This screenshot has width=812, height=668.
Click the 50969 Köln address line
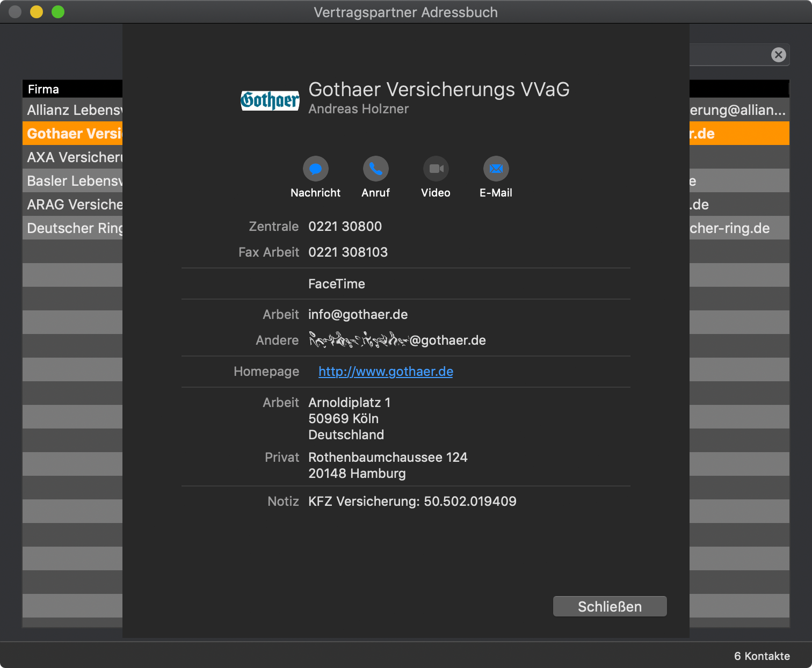[x=343, y=419]
